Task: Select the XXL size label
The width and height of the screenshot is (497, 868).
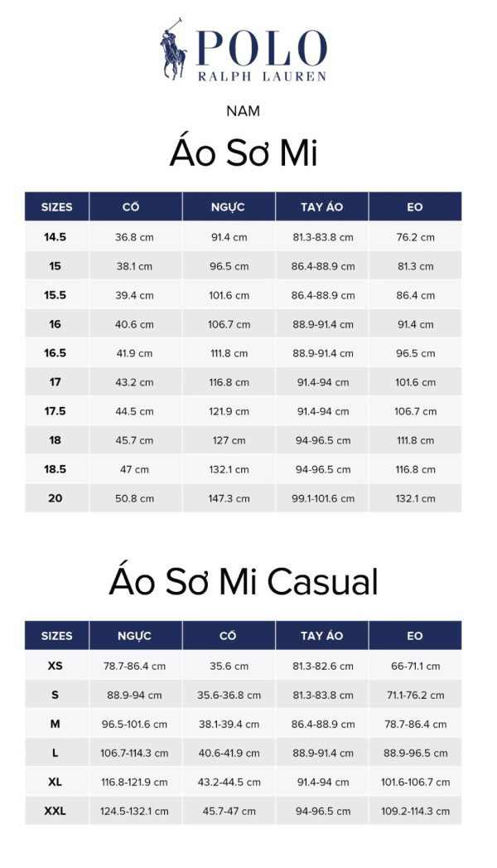Action: pos(55,811)
